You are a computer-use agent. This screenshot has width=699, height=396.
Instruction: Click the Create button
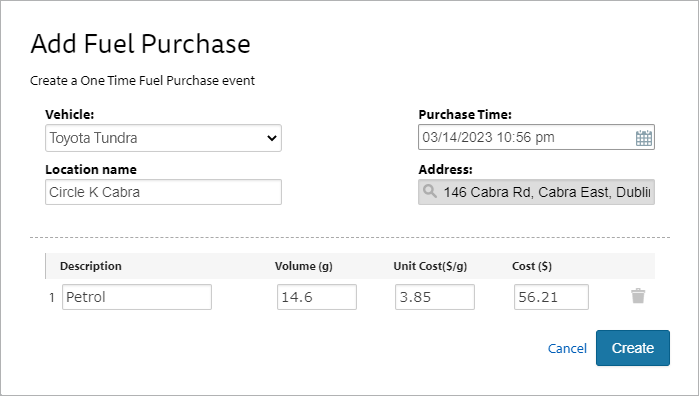[633, 348]
